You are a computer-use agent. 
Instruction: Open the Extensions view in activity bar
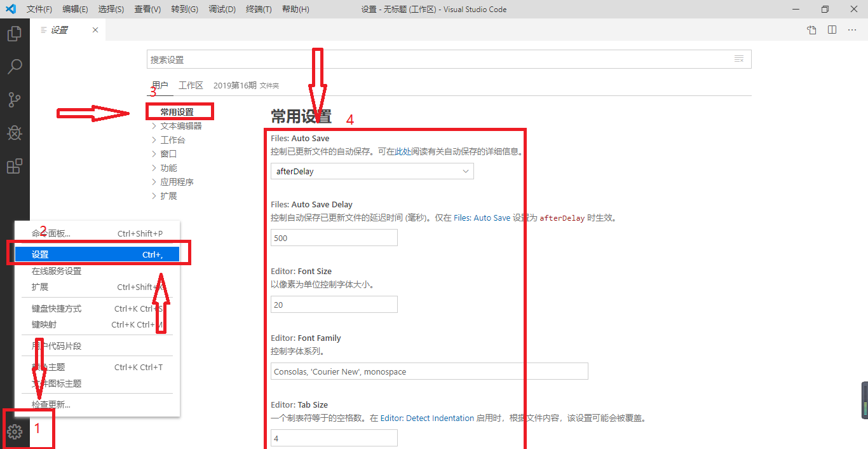[15, 167]
